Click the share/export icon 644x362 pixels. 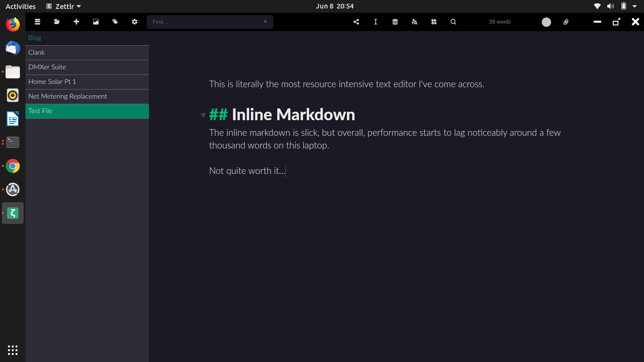(x=356, y=22)
